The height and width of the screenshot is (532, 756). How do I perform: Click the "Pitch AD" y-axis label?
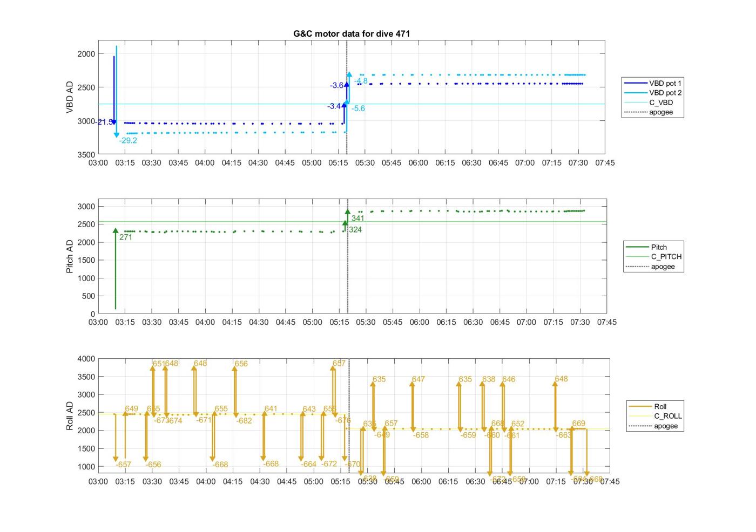coord(70,256)
